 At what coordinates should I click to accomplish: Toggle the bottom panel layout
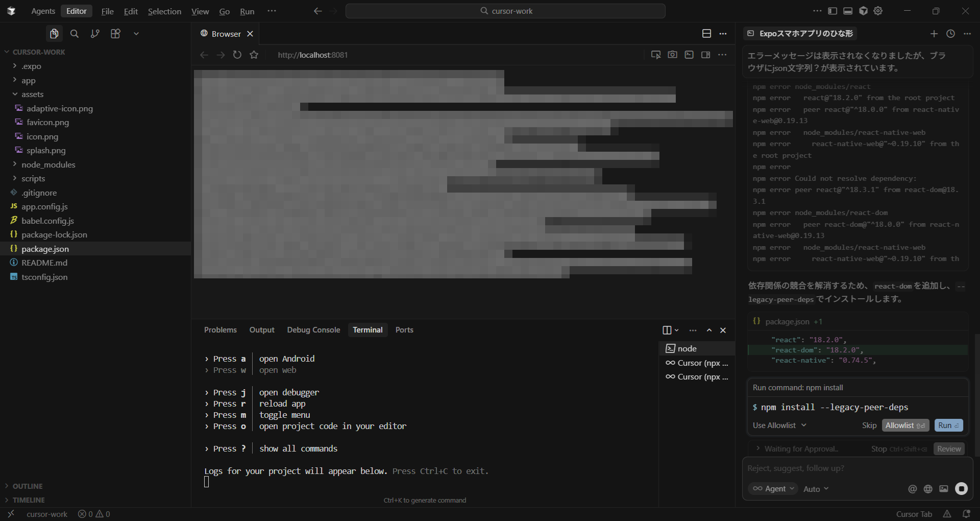[x=848, y=11]
